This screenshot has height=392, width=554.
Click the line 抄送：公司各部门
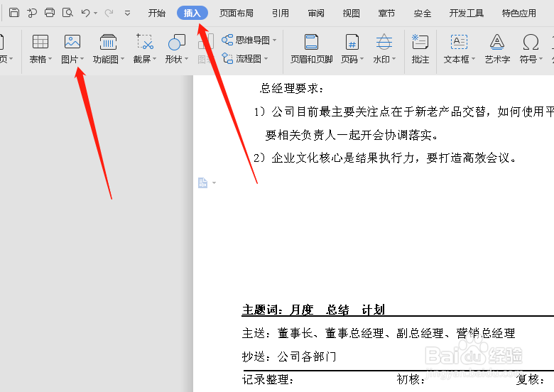pos(289,356)
